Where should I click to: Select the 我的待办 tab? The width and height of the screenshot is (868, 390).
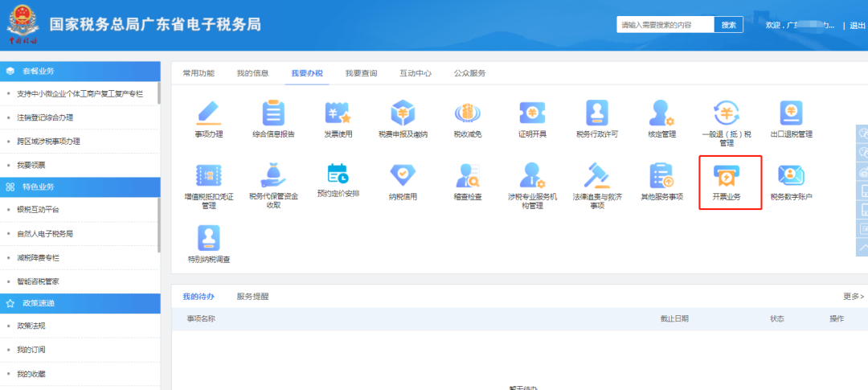[199, 297]
